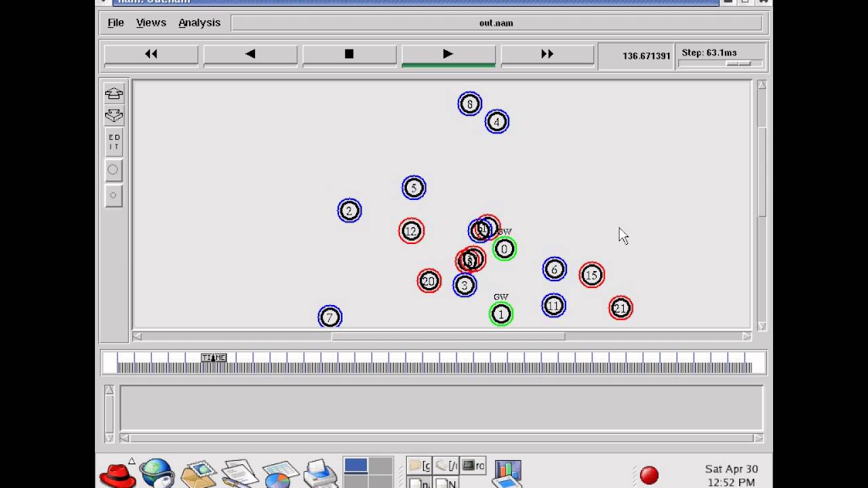This screenshot has height=488, width=868.
Task: Switch to the active blue workspace
Action: (x=356, y=465)
